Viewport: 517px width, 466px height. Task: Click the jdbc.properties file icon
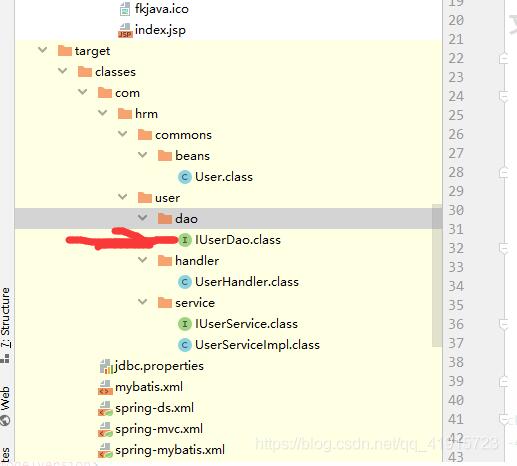click(106, 366)
